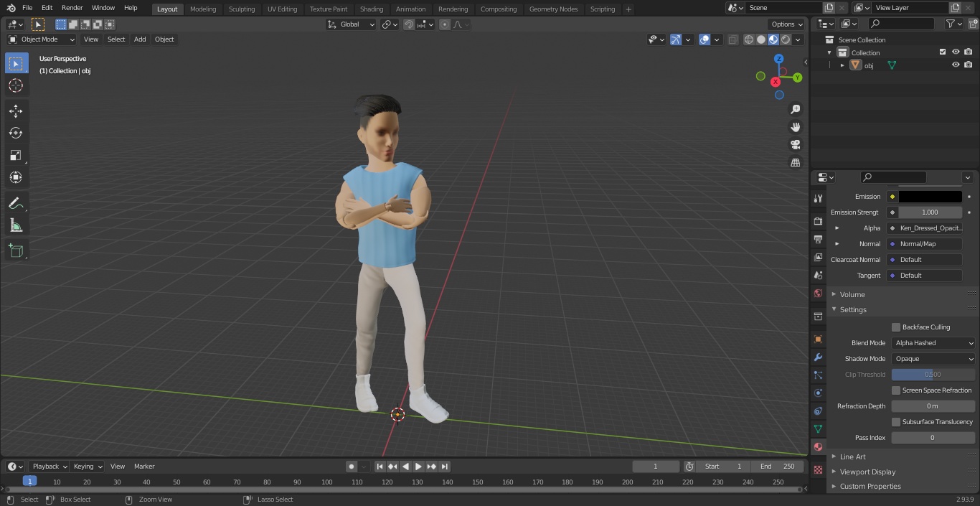
Task: Open Tool properties tab
Action: (818, 198)
